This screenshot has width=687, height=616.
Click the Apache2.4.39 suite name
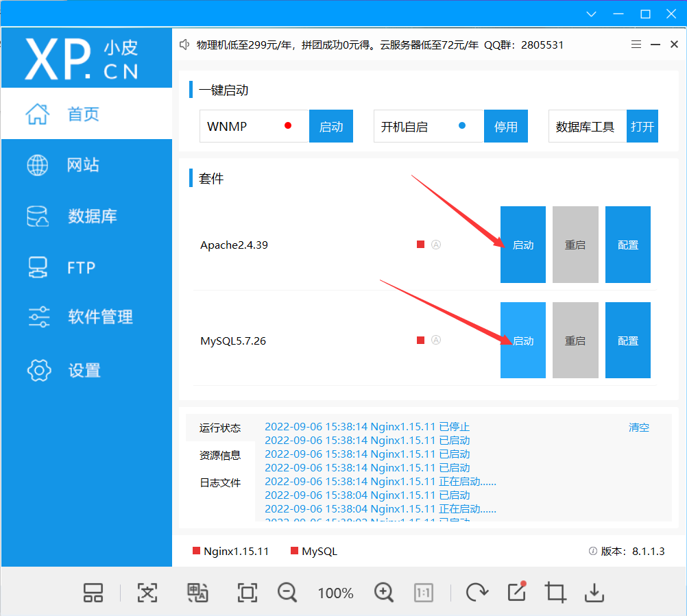click(x=234, y=245)
